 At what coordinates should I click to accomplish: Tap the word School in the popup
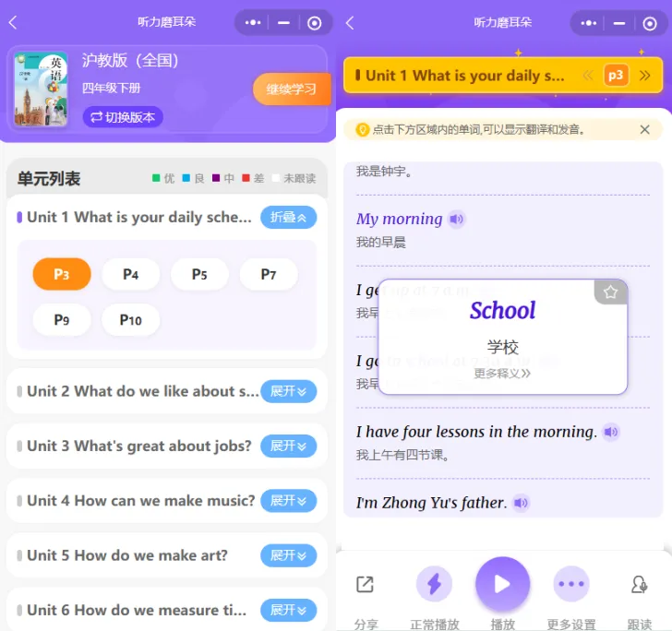pyautogui.click(x=503, y=311)
